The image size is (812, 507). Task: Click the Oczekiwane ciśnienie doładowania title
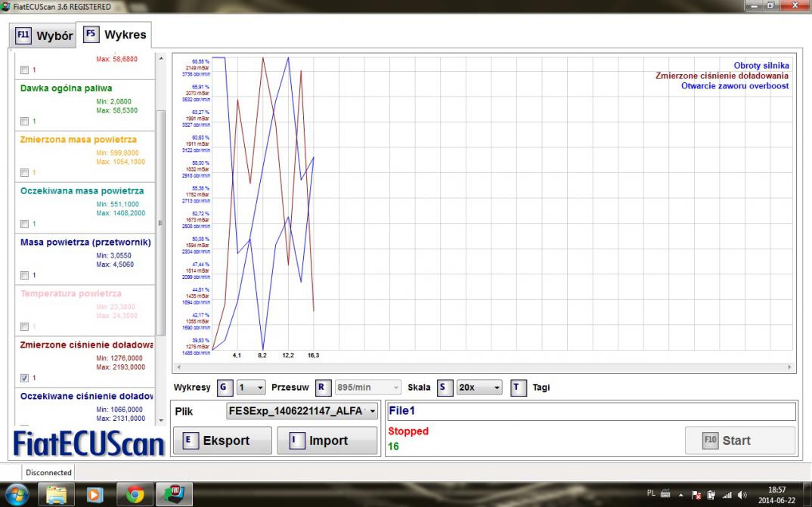click(x=87, y=396)
